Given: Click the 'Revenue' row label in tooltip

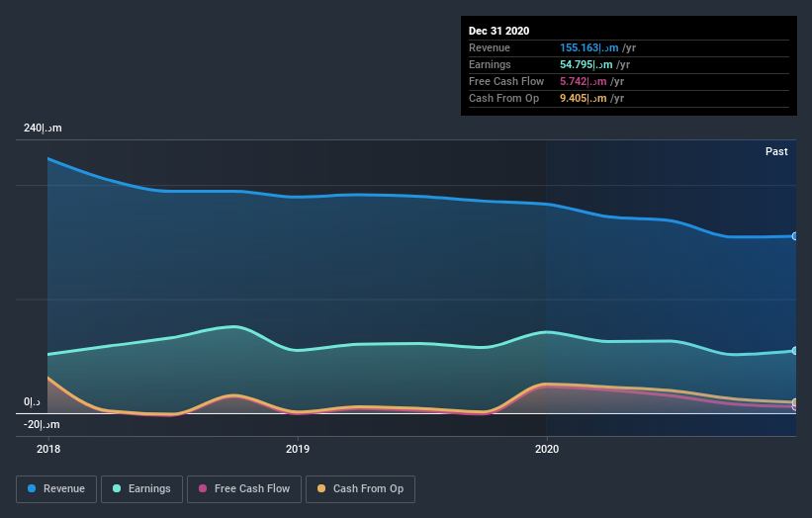Looking at the screenshot, I should [490, 48].
